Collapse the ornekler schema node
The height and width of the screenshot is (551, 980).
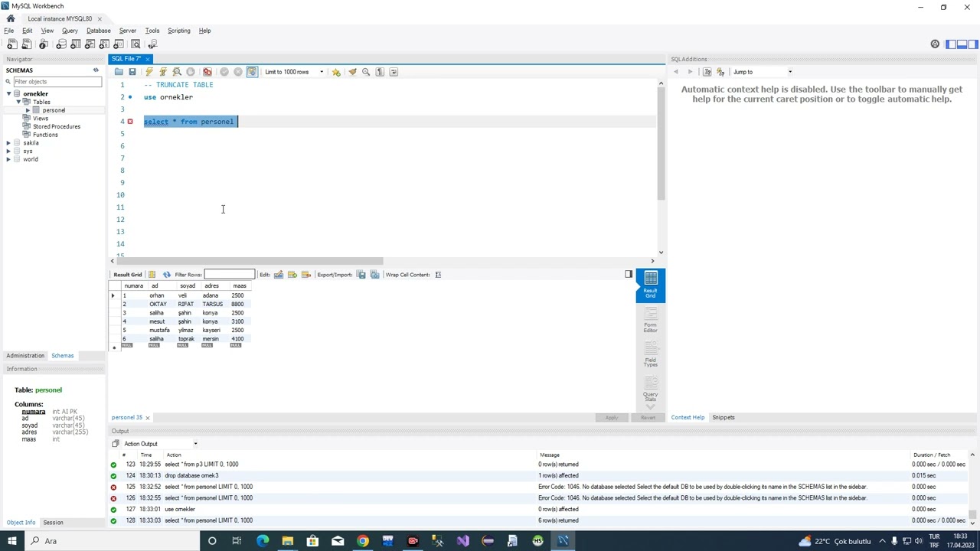point(8,94)
